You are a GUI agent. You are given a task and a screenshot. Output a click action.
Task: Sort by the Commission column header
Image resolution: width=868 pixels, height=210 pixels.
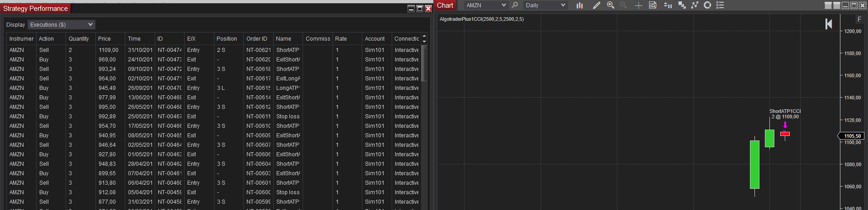pos(318,39)
